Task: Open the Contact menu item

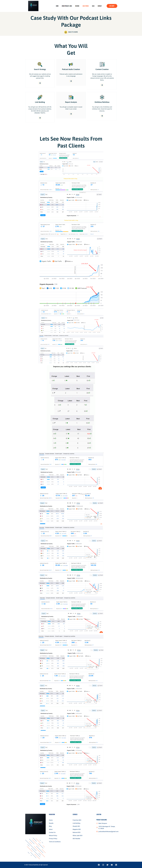Action: click(100, 6)
